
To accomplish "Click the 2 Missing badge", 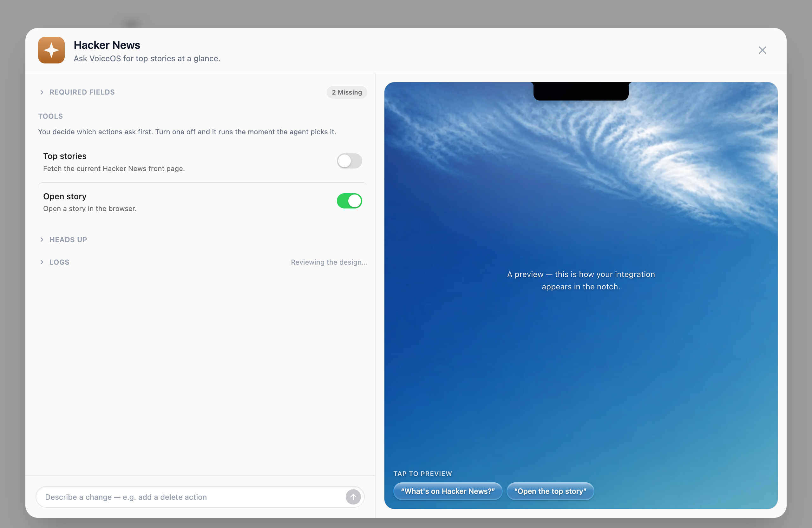I will 347,92.
